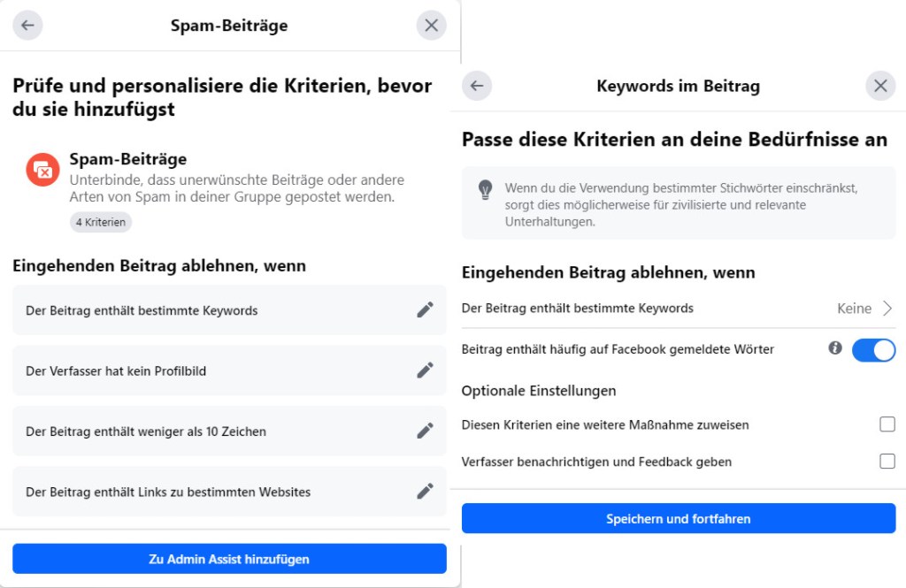
Task: Edit the Keywords criterion pencil icon
Action: coord(426,309)
